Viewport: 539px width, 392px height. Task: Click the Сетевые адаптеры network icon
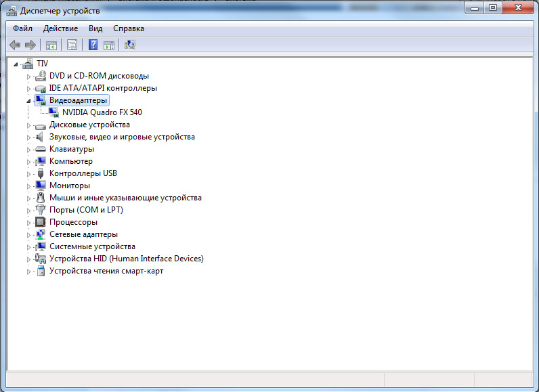pyautogui.click(x=41, y=234)
